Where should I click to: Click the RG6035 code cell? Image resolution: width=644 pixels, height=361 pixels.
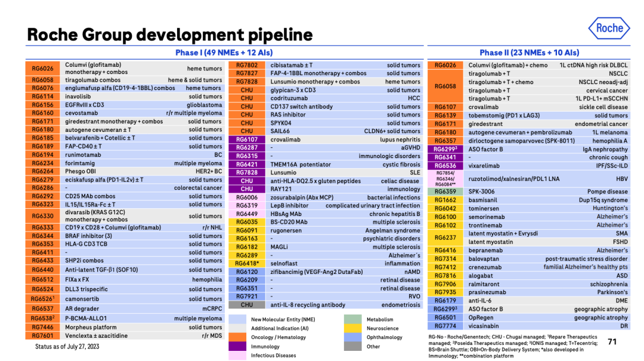(x=247, y=222)
